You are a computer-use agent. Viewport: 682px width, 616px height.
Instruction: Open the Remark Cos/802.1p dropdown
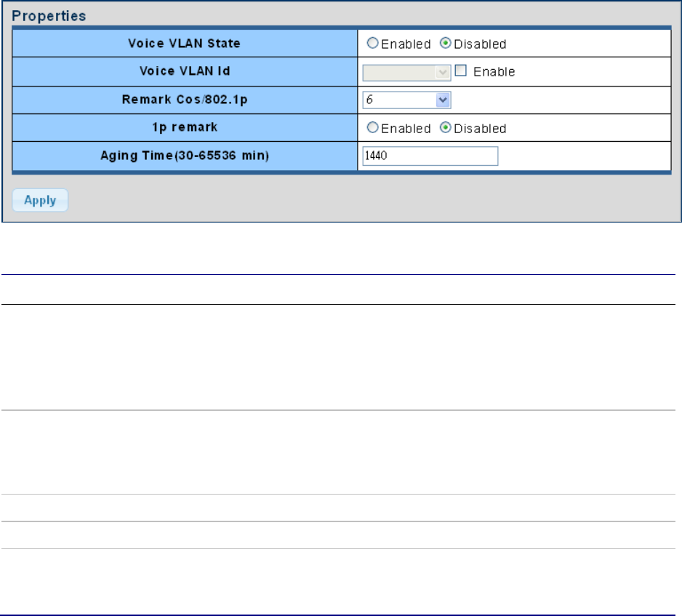coord(406,100)
